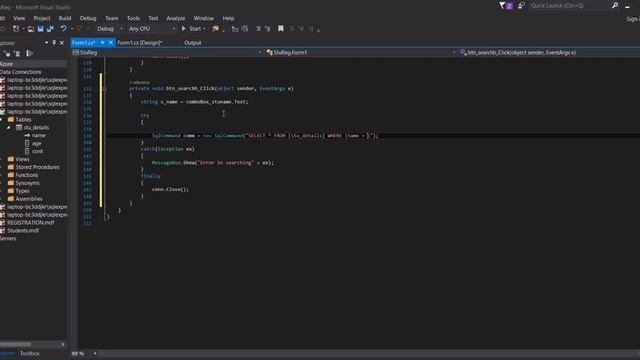Collapse the stu_details table node
The height and width of the screenshot is (360, 640).
[8, 128]
